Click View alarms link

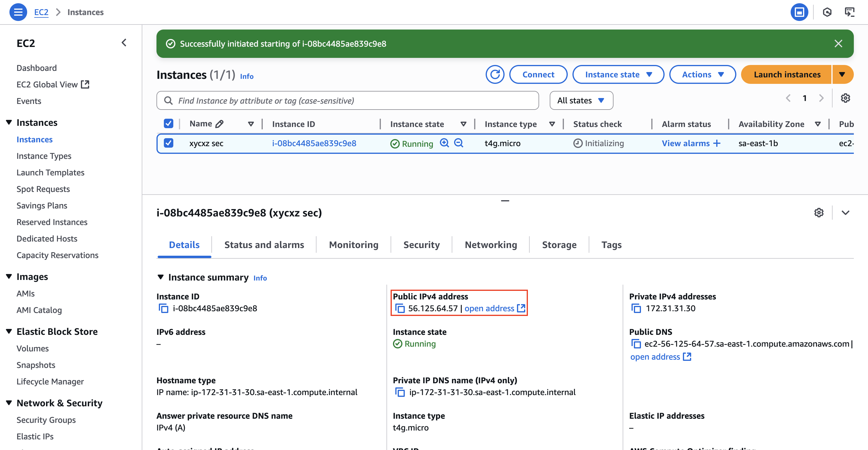(x=685, y=143)
